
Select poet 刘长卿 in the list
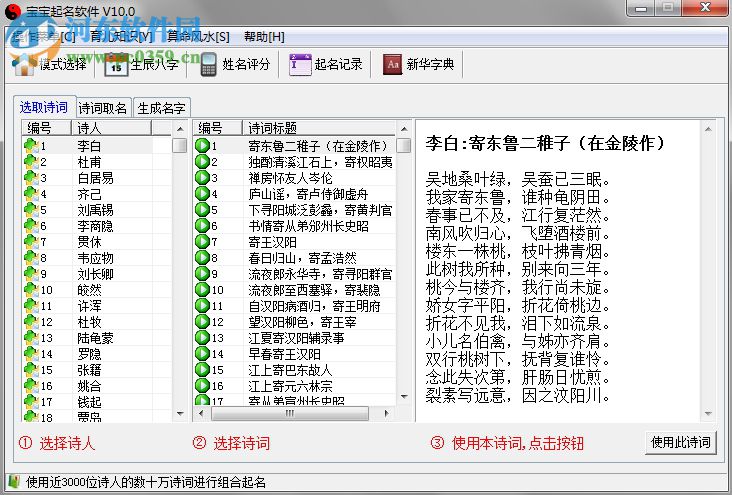[95, 274]
